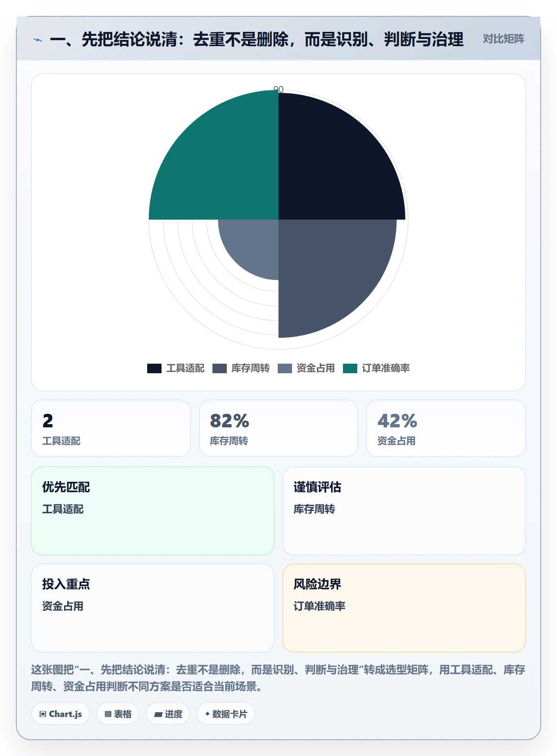This screenshot has width=557, height=756.
Task: Select the 谨慎评估 matrix card
Action: pyautogui.click(x=404, y=511)
